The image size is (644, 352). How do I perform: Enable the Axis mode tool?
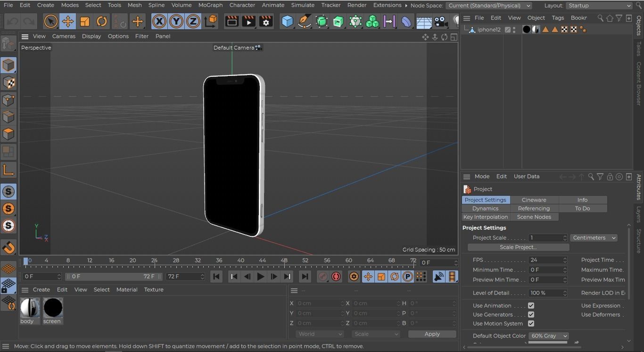pyautogui.click(x=8, y=169)
